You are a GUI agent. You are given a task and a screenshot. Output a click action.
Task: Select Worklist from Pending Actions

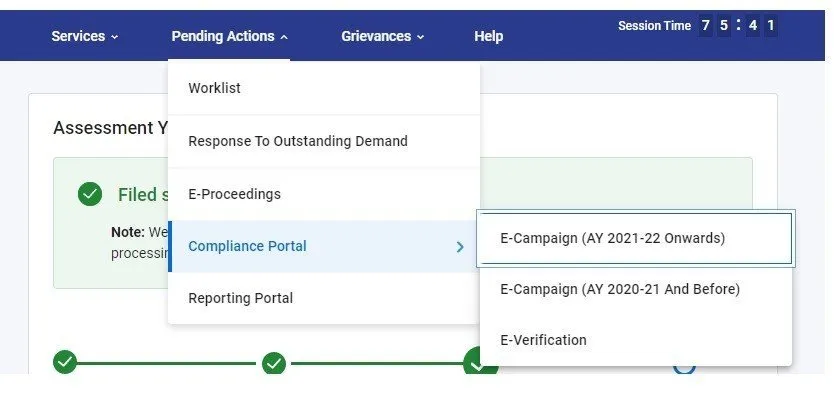tap(324, 88)
